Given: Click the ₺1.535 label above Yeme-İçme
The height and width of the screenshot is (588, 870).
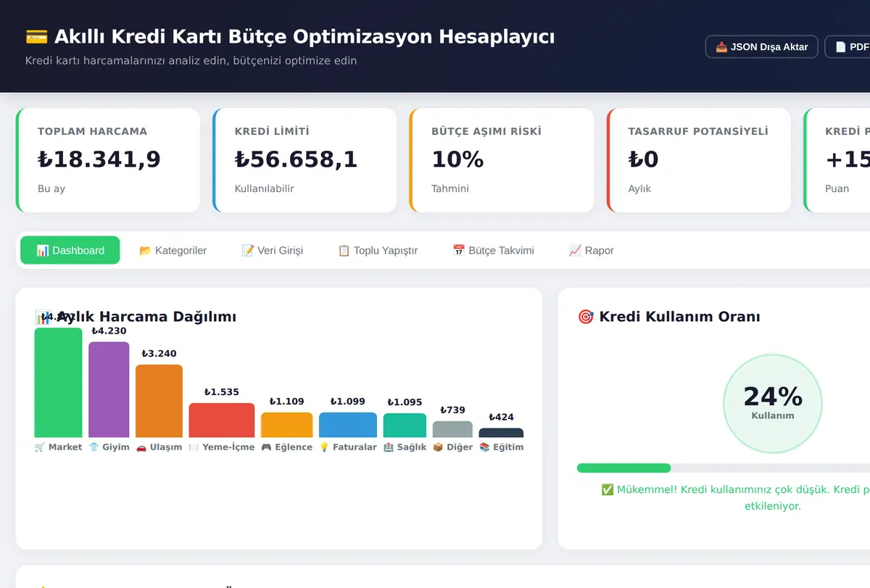Looking at the screenshot, I should [x=222, y=392].
